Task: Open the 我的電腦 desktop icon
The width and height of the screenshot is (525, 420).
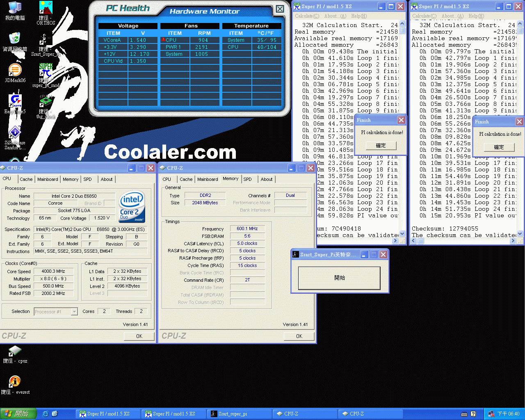Action: pyautogui.click(x=15, y=11)
